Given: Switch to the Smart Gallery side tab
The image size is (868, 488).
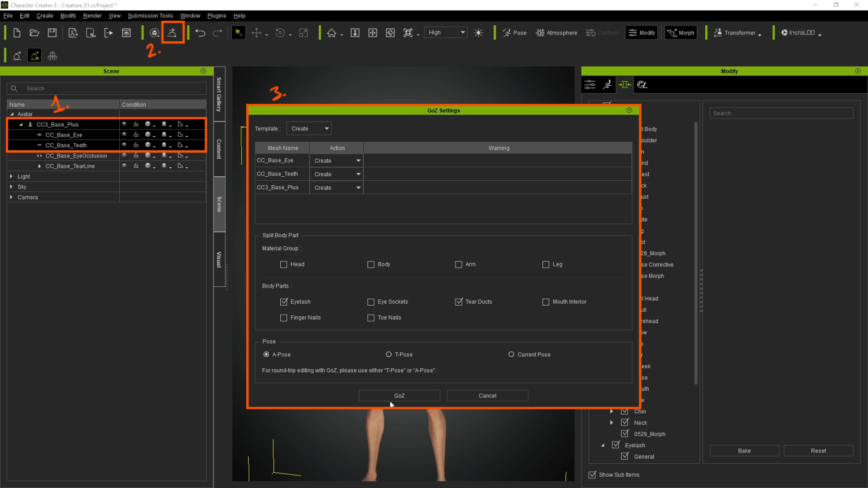Looking at the screenshot, I should point(219,94).
